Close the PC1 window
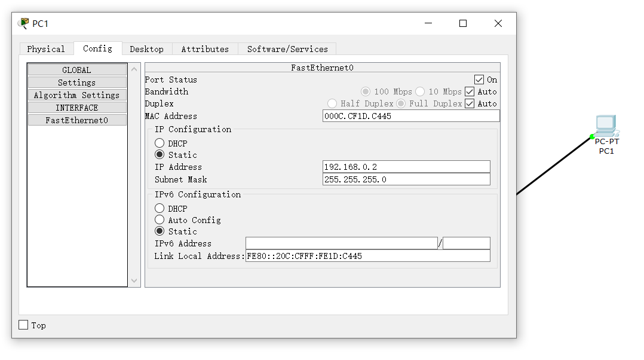 (498, 23)
